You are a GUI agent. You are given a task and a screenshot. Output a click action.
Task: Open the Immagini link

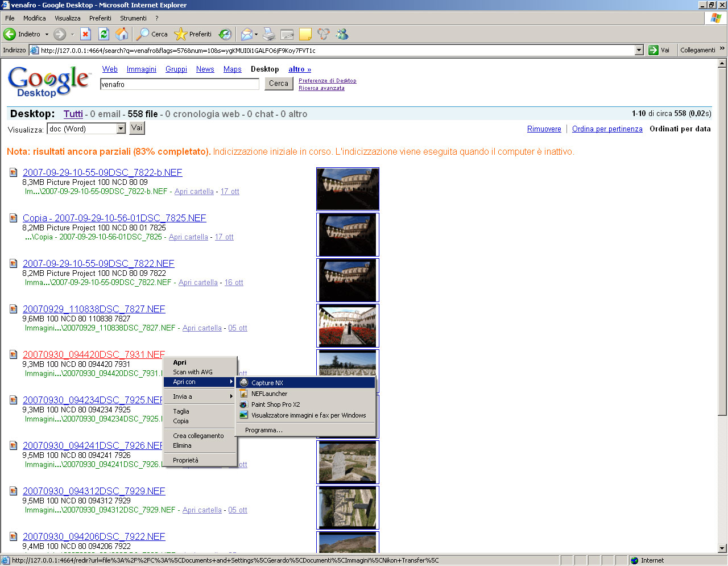click(x=142, y=69)
